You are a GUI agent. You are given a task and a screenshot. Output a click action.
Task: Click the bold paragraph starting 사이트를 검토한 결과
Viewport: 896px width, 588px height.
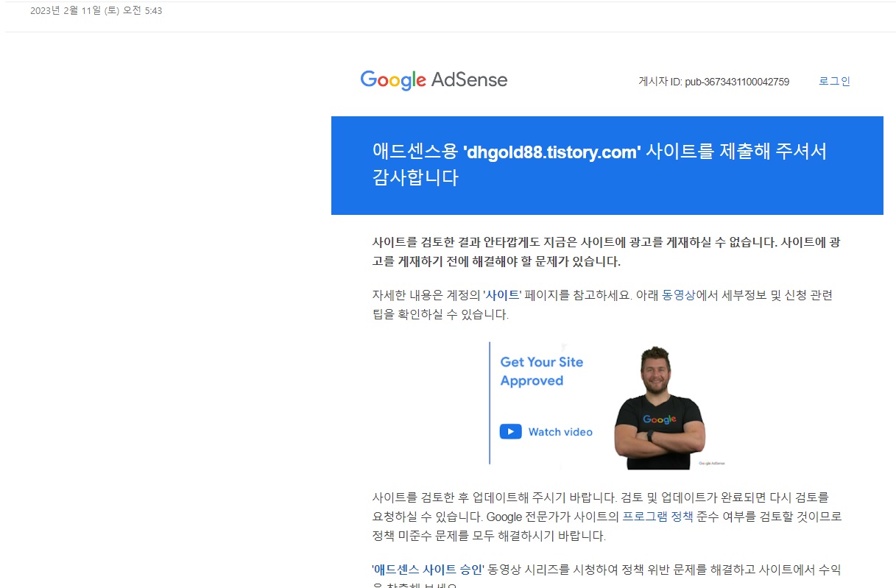(x=606, y=252)
